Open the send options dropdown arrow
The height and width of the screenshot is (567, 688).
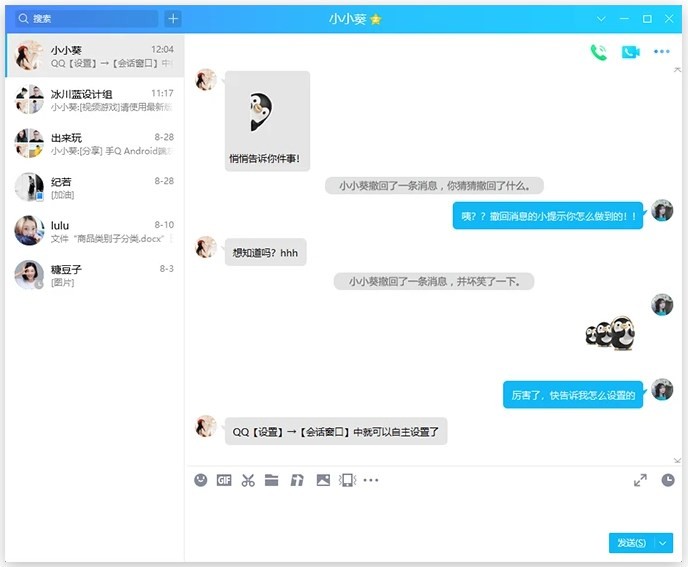(663, 543)
